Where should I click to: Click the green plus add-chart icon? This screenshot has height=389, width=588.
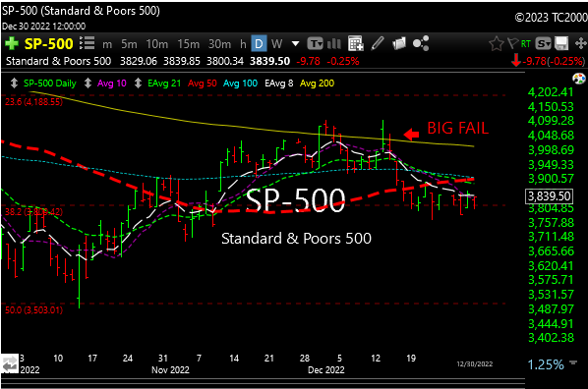pyautogui.click(x=11, y=44)
